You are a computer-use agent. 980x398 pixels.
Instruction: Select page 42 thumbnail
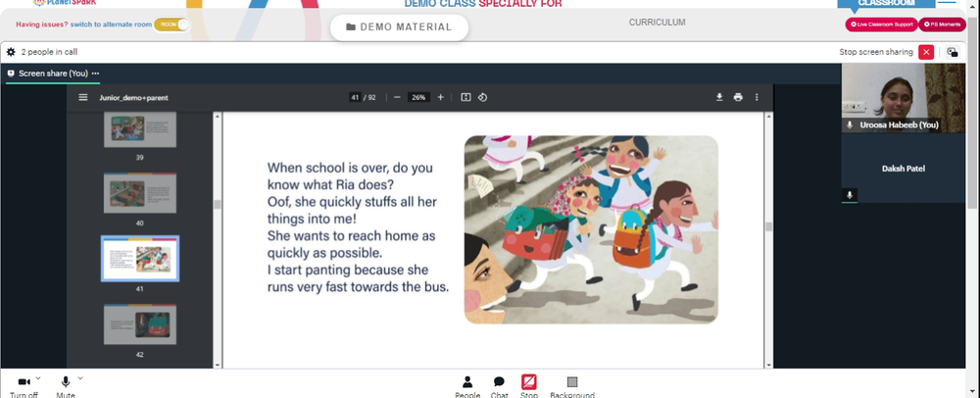(x=140, y=324)
